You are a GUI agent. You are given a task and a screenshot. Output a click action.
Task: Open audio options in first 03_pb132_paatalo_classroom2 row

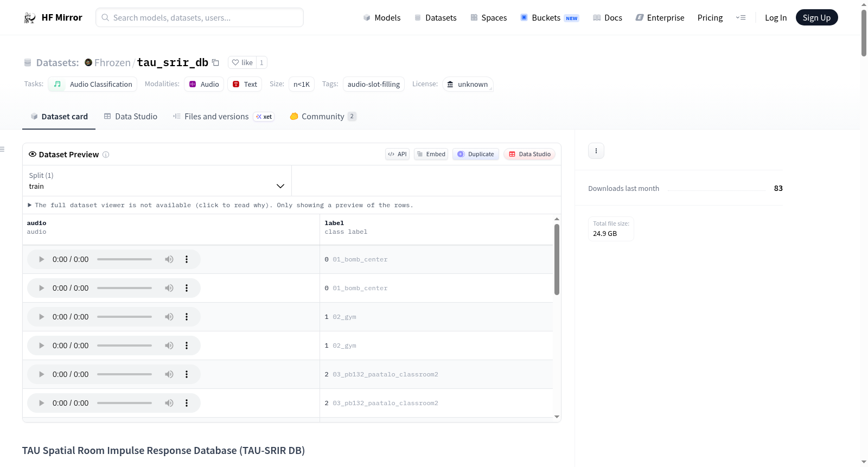click(x=187, y=374)
